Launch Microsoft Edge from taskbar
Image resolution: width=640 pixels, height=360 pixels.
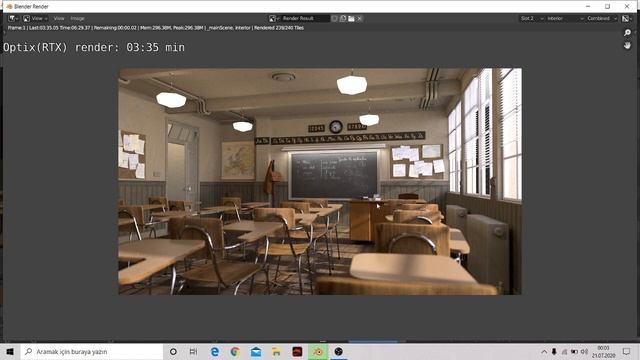point(215,351)
